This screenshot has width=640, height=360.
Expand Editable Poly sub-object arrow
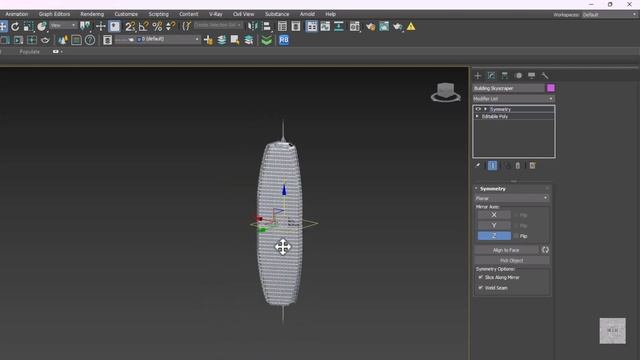pos(477,116)
